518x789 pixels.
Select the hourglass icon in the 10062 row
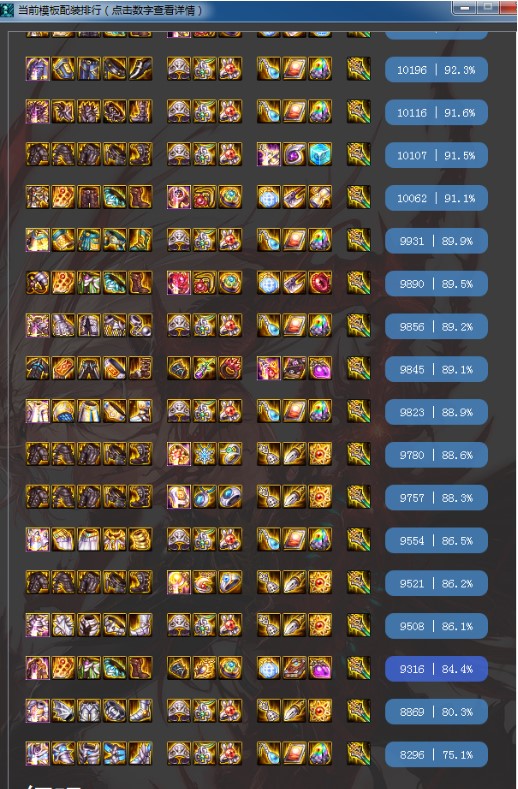pyautogui.click(x=320, y=197)
